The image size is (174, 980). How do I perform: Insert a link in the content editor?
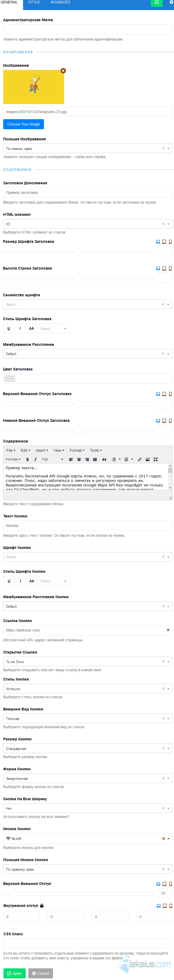(140, 460)
